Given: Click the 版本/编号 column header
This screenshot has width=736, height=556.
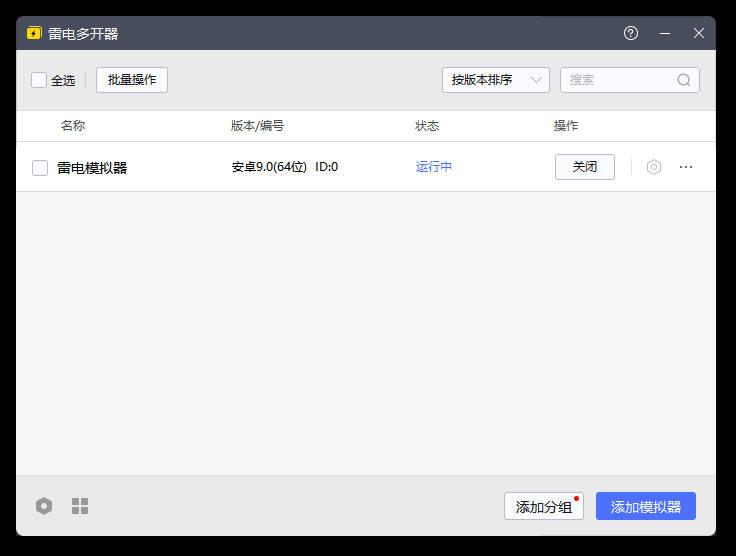Looking at the screenshot, I should pyautogui.click(x=257, y=126).
